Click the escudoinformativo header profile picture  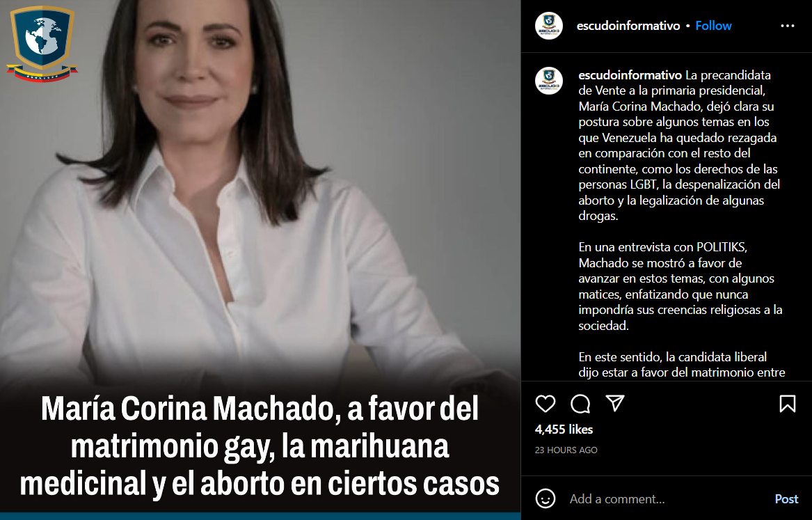coord(549,26)
